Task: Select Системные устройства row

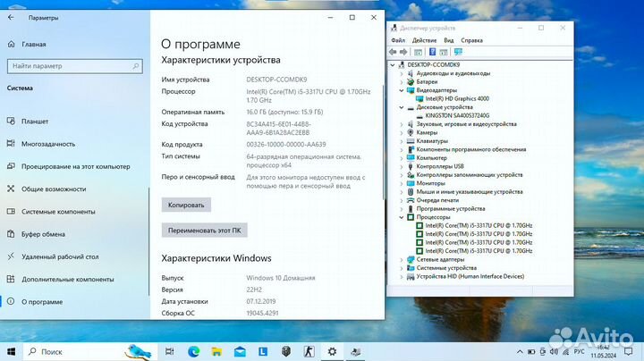Action: pos(446,268)
